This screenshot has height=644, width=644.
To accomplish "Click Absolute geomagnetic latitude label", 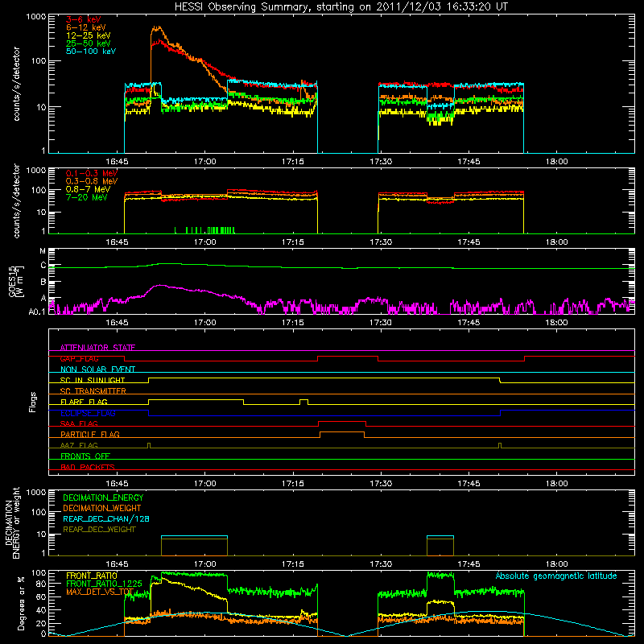I will coord(556,576).
